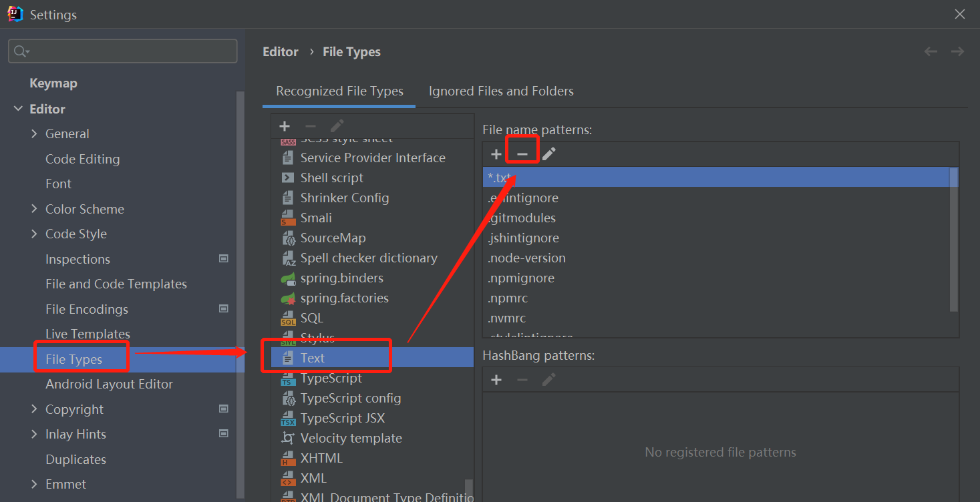The image size is (980, 502).
Task: Choose the TypeScript JSX file type
Action: (x=342, y=419)
